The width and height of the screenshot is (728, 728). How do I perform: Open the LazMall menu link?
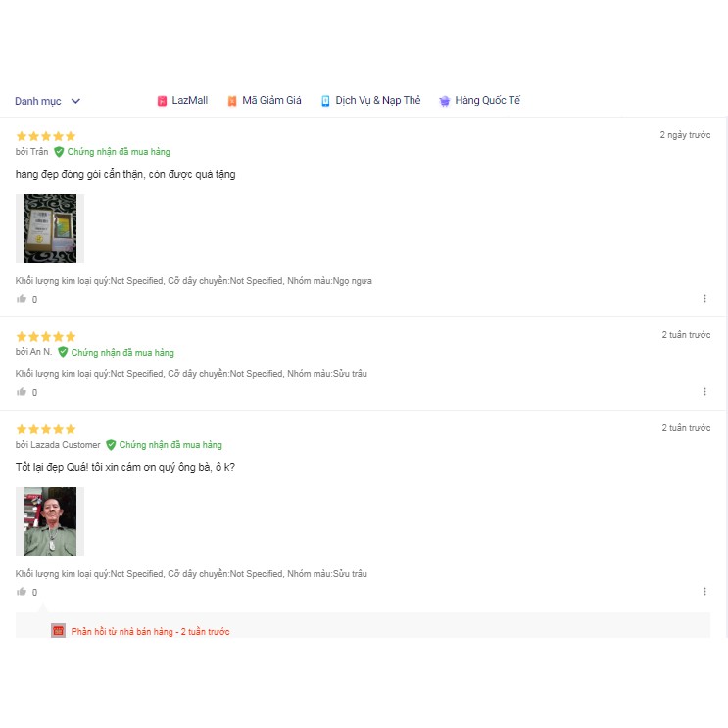(189, 101)
